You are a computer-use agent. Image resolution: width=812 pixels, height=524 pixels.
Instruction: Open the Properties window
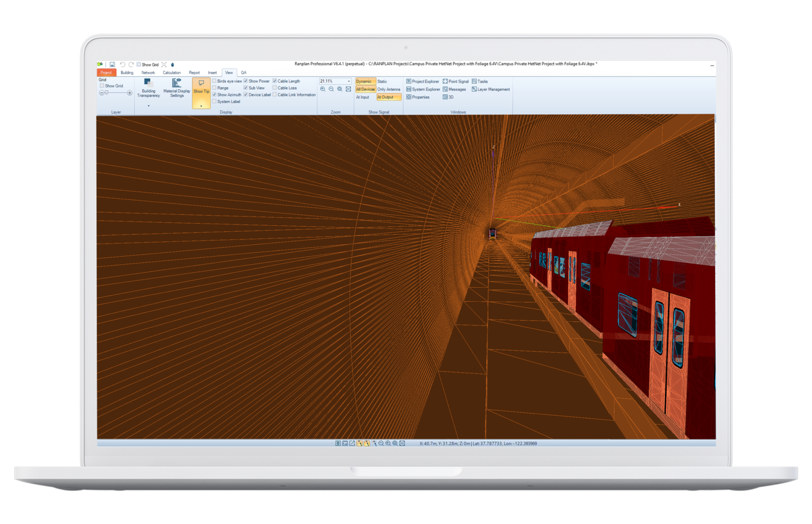pos(418,97)
